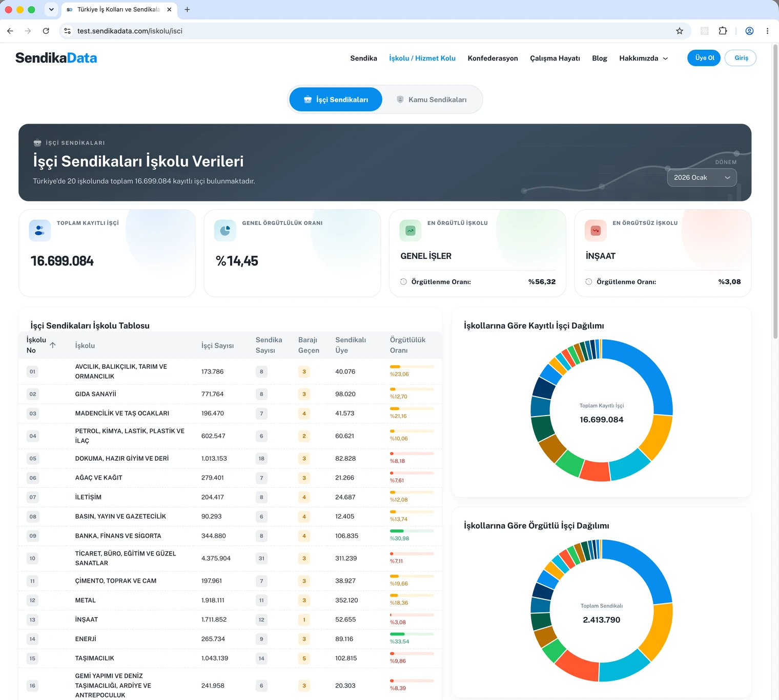Click the En Örgütsüz İşkolu trend-down icon

coord(596,231)
